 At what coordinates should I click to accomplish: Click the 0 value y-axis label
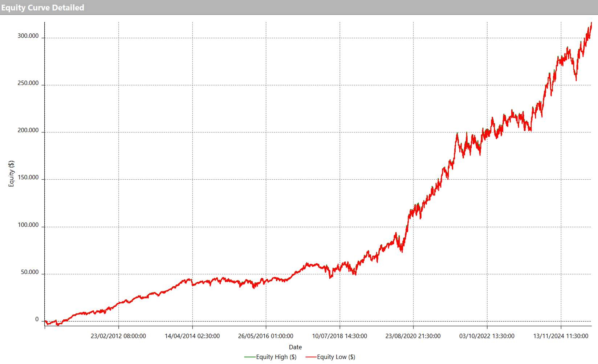(37, 319)
